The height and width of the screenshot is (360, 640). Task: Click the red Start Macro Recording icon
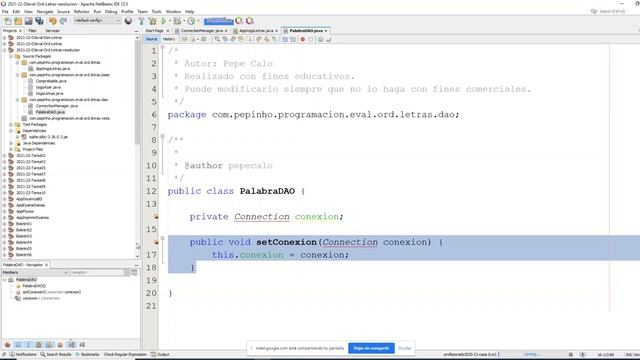coord(303,39)
